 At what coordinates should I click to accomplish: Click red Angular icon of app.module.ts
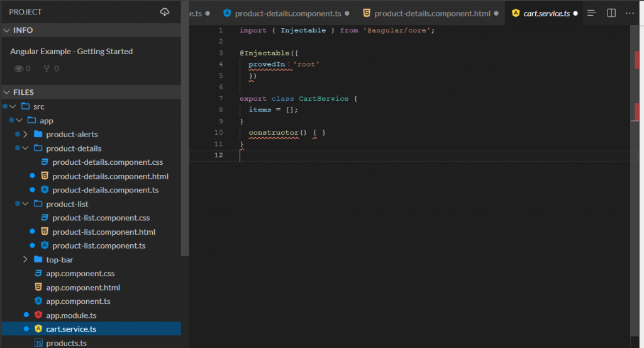pos(38,315)
